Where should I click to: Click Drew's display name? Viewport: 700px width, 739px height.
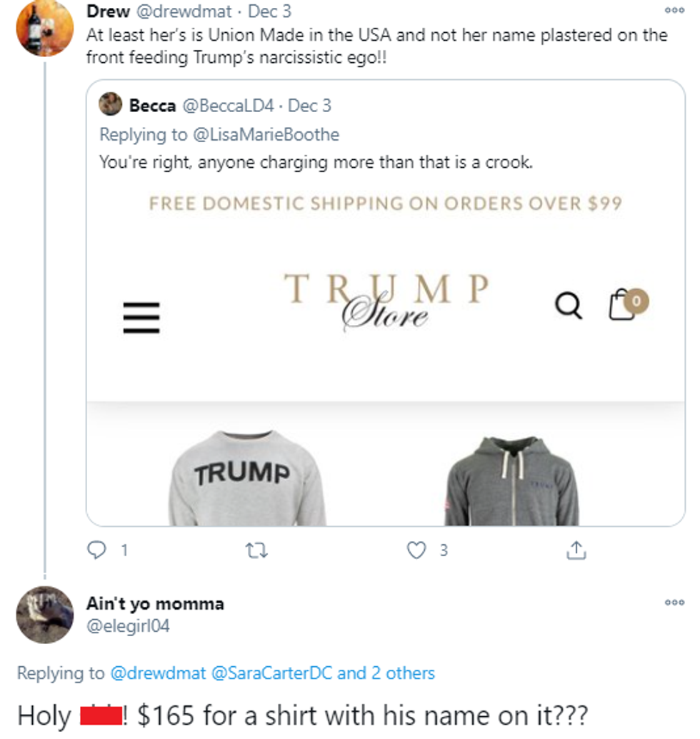coord(107,11)
